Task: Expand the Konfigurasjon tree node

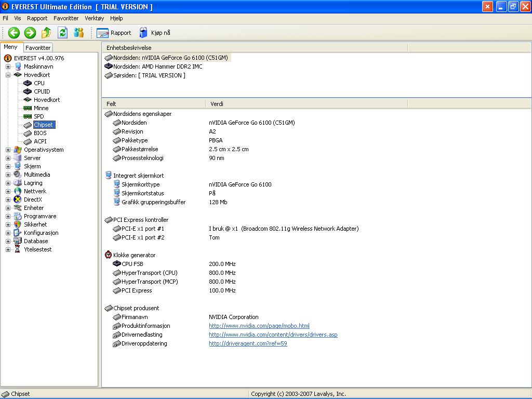Action: (x=8, y=233)
